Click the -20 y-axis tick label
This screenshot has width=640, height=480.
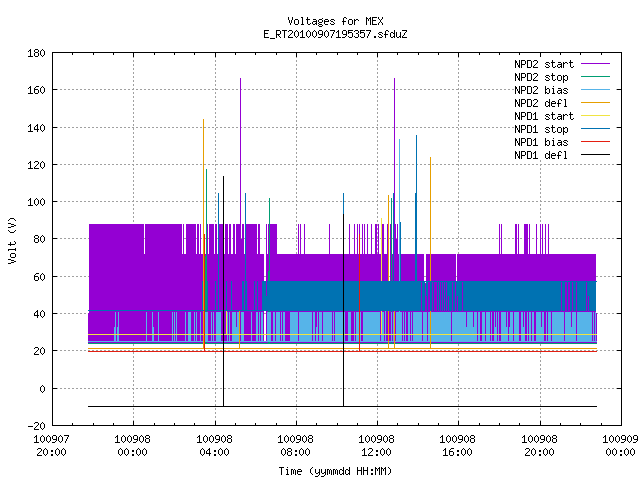[x=36, y=426]
